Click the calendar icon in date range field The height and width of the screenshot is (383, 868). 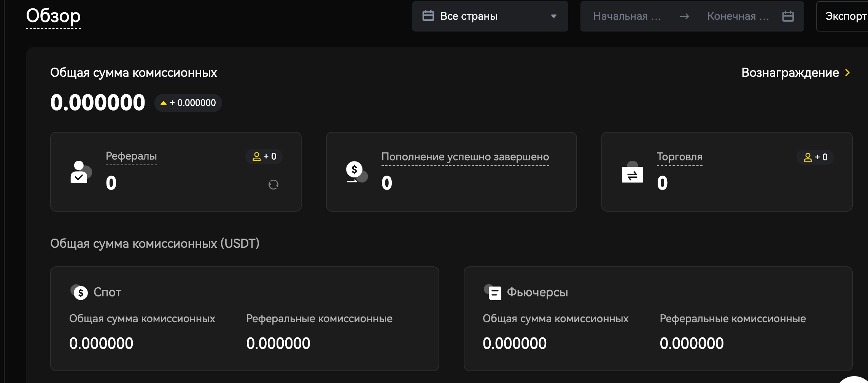click(788, 16)
